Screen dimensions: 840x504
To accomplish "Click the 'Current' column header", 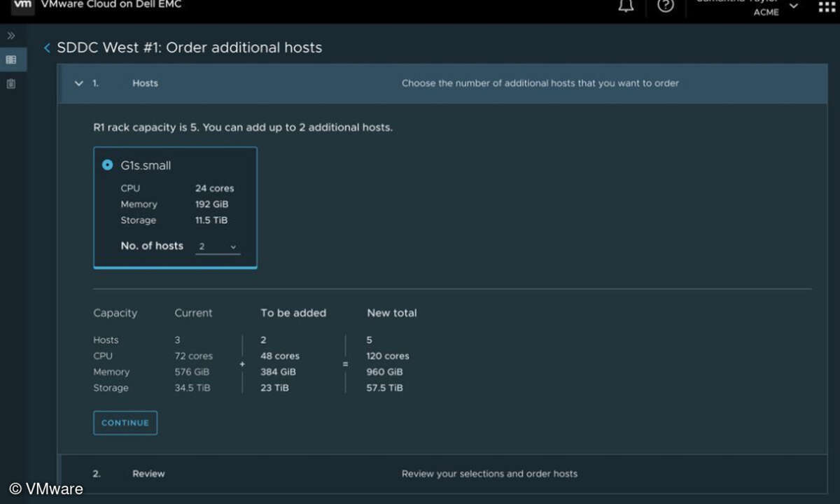I will (x=193, y=313).
